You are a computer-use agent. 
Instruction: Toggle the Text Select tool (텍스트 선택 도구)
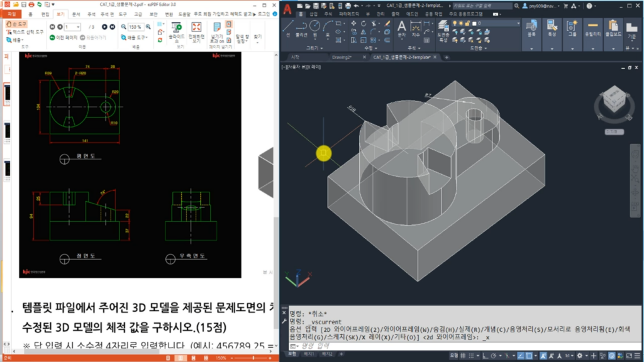[x=25, y=32]
